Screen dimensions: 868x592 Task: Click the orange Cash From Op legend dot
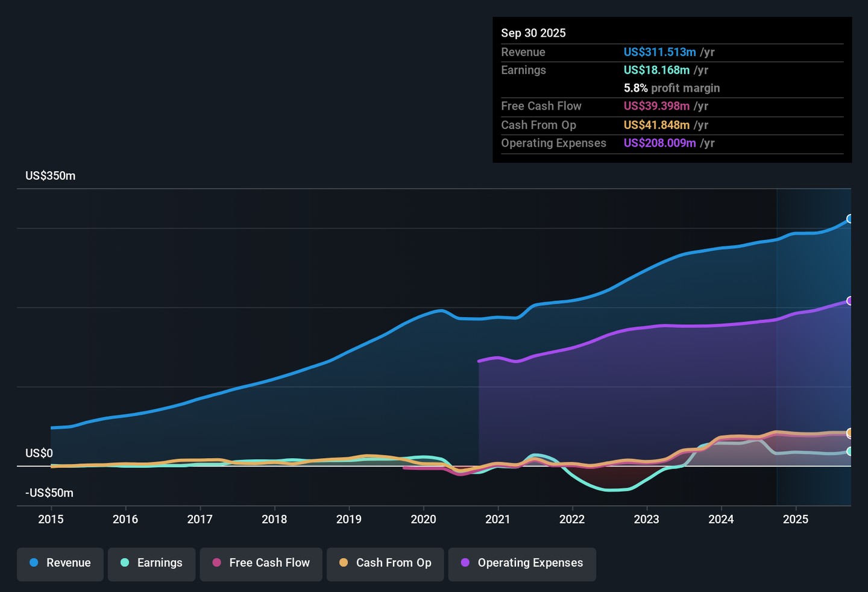[344, 563]
